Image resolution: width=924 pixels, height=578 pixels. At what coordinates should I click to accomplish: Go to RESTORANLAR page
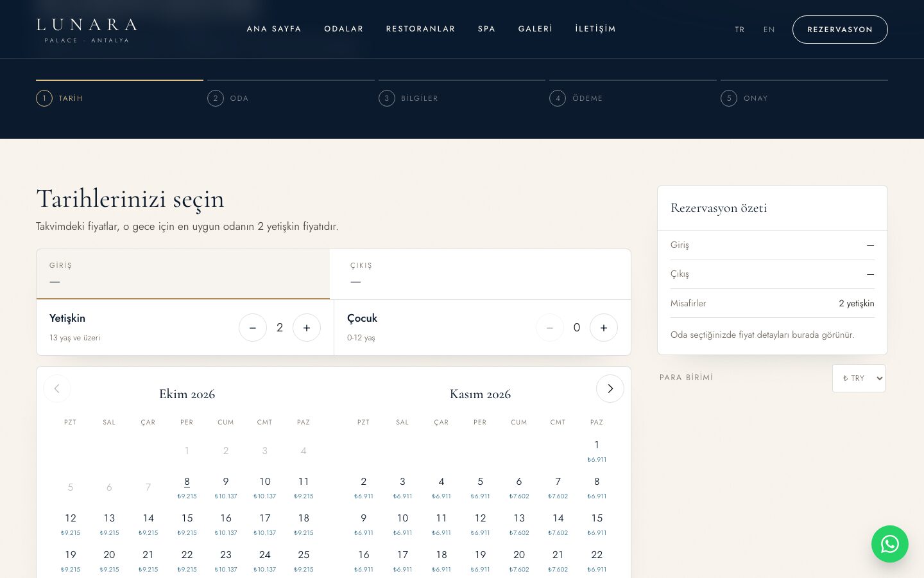pyautogui.click(x=420, y=29)
